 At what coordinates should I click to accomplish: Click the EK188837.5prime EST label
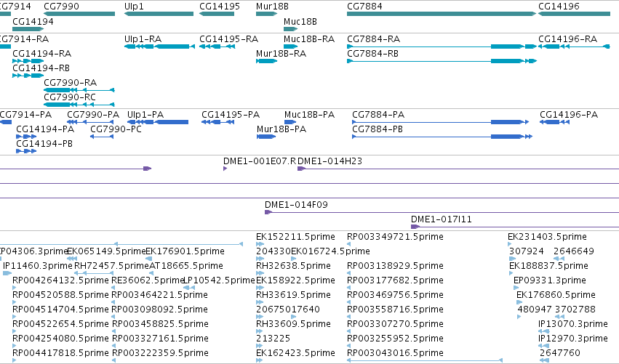point(548,266)
